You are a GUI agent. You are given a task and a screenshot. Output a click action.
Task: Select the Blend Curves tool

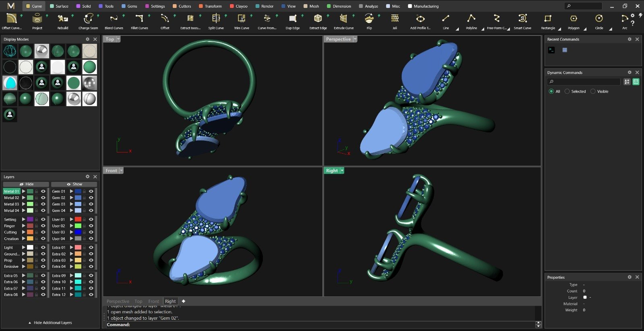tap(114, 21)
